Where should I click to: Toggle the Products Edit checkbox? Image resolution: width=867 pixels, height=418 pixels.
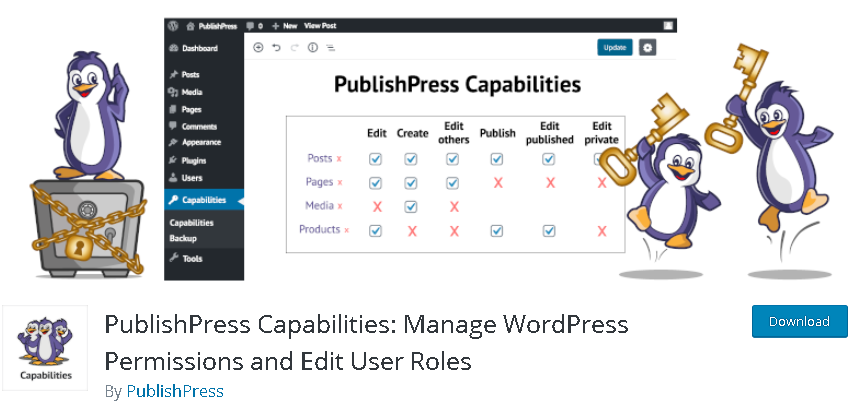(375, 231)
